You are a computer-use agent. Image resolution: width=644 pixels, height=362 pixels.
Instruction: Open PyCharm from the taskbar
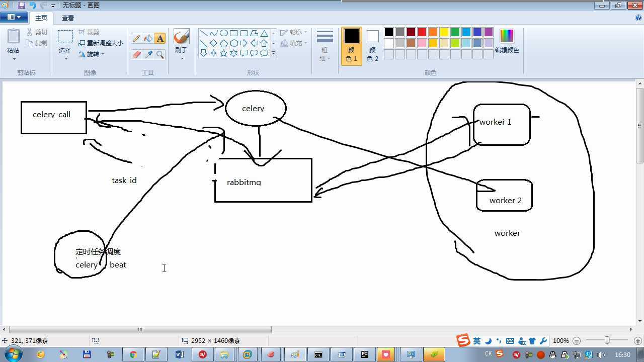pyautogui.click(x=365, y=354)
